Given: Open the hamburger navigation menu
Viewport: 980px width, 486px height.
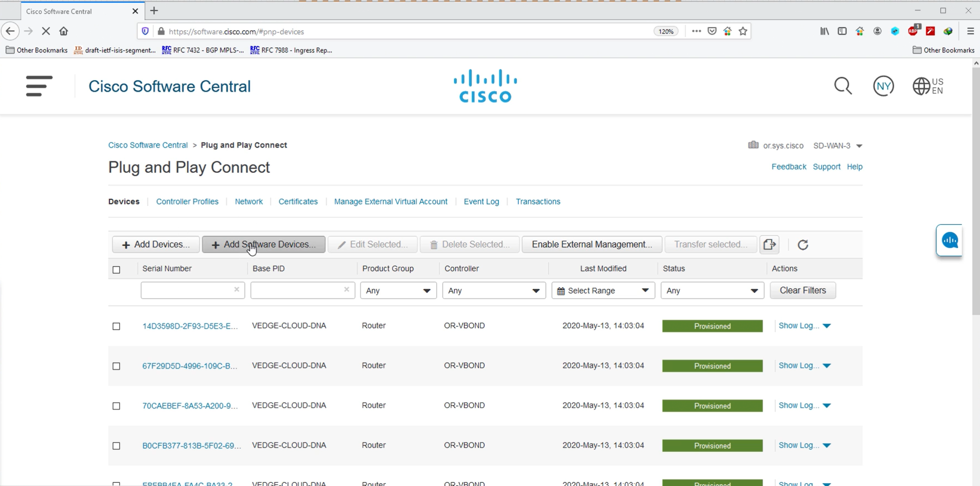Looking at the screenshot, I should pos(39,86).
